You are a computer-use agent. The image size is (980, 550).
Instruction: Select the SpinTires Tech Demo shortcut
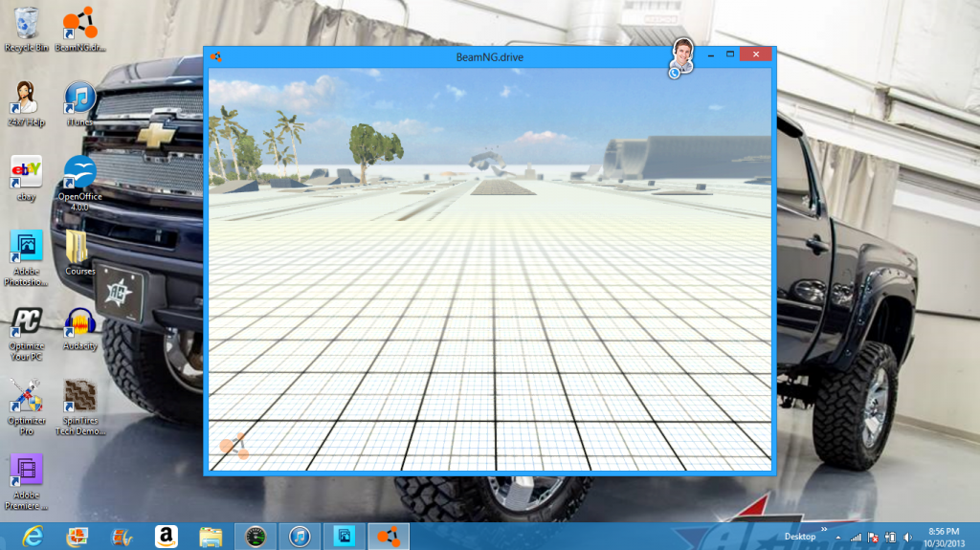point(80,407)
